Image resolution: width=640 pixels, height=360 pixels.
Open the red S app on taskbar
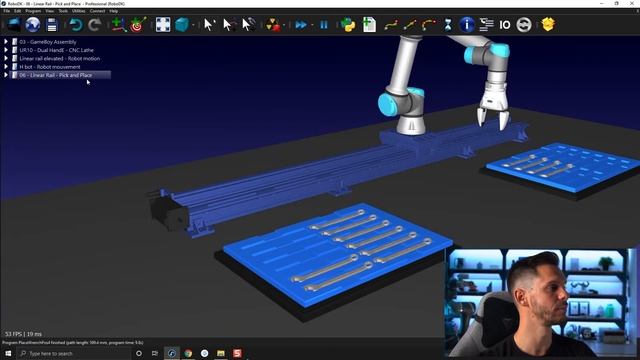click(x=237, y=353)
